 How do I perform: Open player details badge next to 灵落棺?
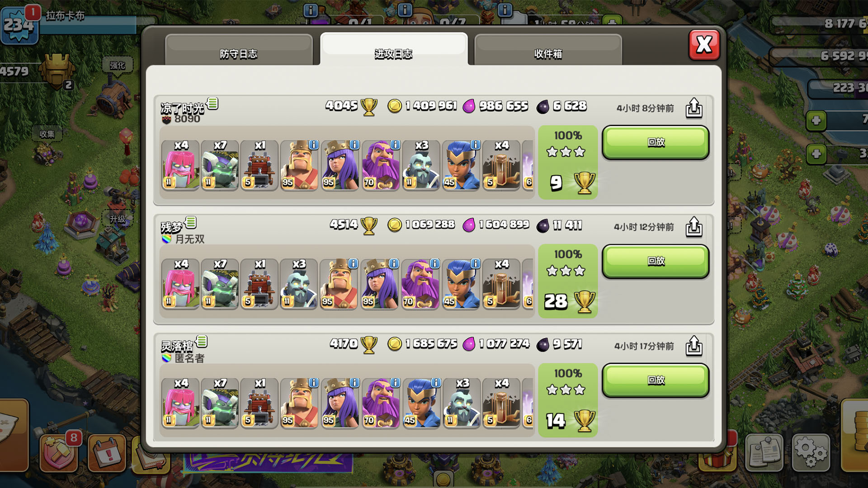[202, 341]
